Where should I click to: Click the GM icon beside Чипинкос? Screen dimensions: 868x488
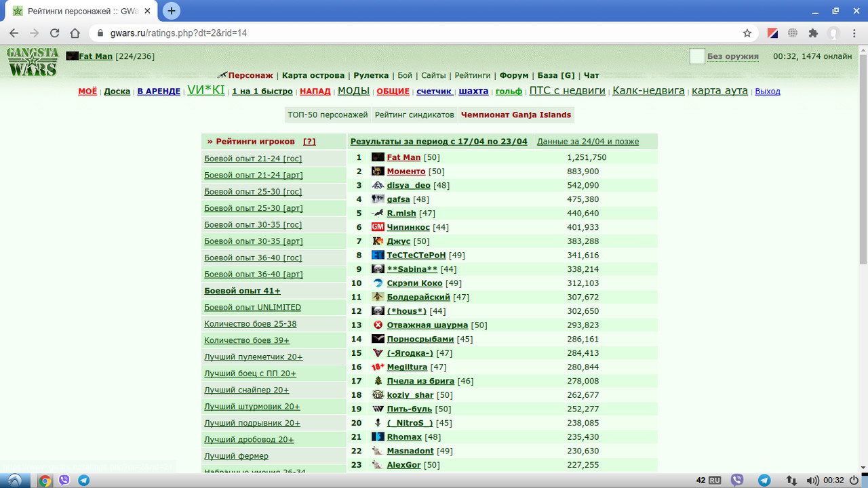point(378,227)
